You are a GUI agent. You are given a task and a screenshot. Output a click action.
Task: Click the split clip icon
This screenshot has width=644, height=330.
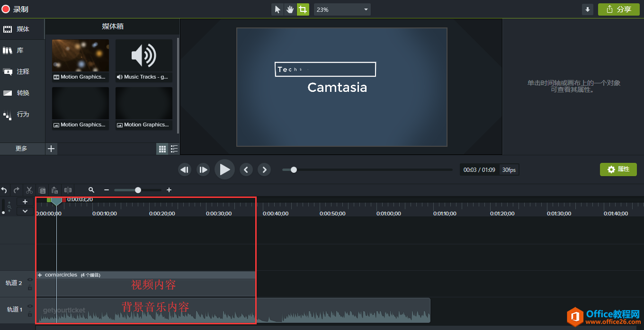pos(68,190)
